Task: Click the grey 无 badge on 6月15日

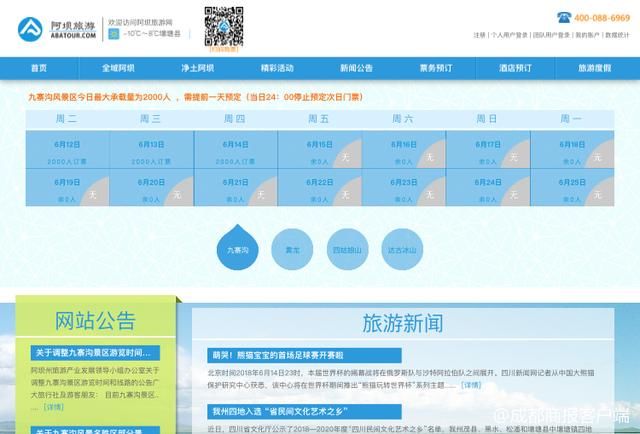Action: coord(348,156)
